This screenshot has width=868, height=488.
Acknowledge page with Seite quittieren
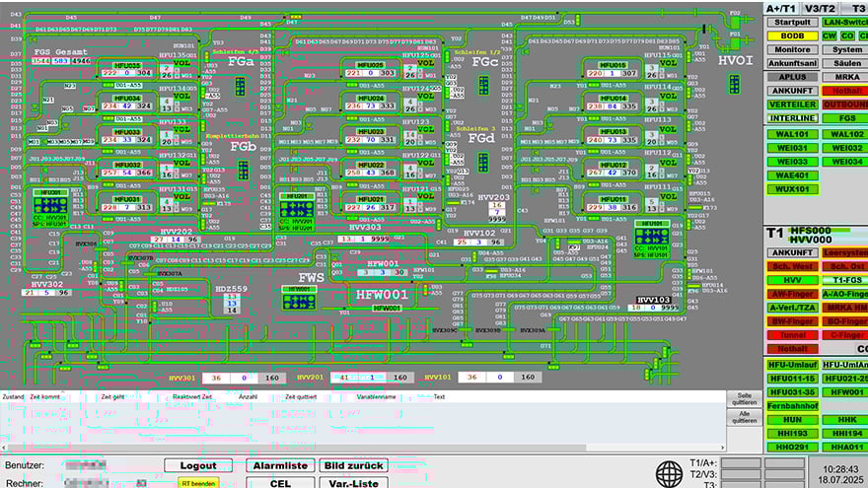pos(744,399)
